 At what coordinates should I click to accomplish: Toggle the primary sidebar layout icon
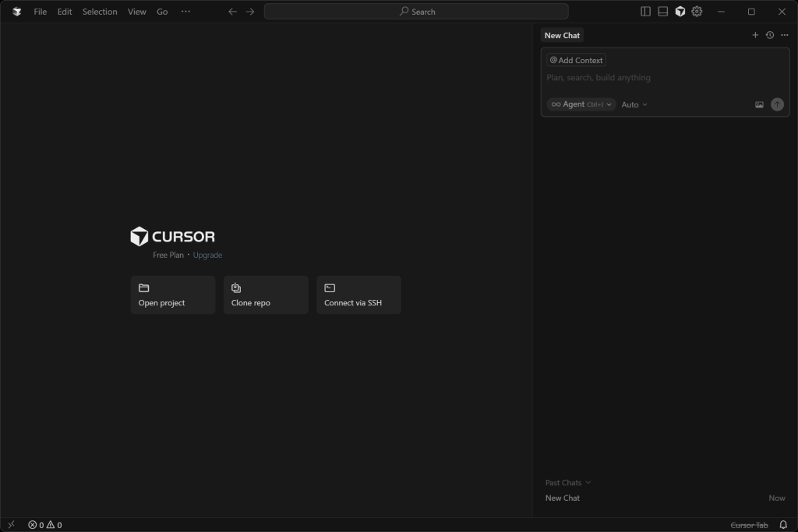coord(644,11)
